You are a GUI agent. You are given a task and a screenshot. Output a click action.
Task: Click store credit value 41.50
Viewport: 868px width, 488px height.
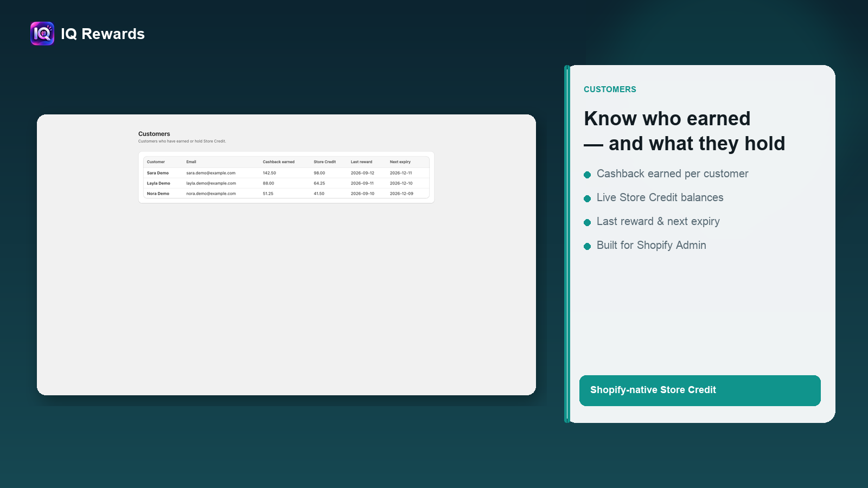point(319,194)
